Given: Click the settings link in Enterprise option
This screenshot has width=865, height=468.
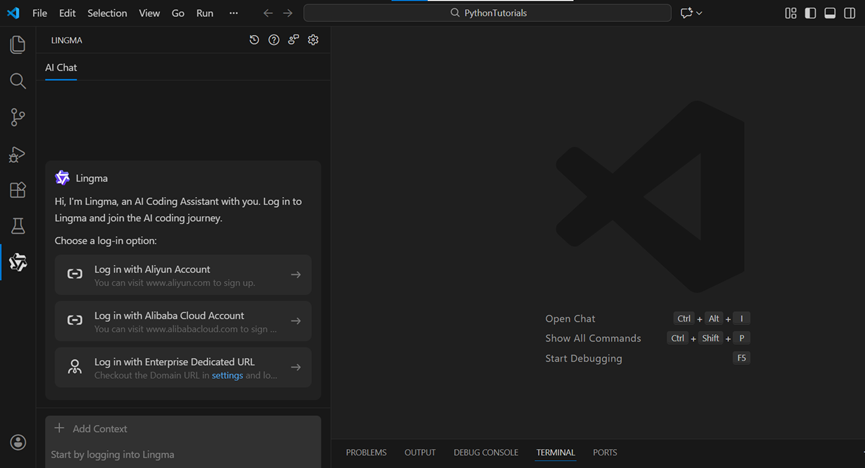Looking at the screenshot, I should click(227, 375).
